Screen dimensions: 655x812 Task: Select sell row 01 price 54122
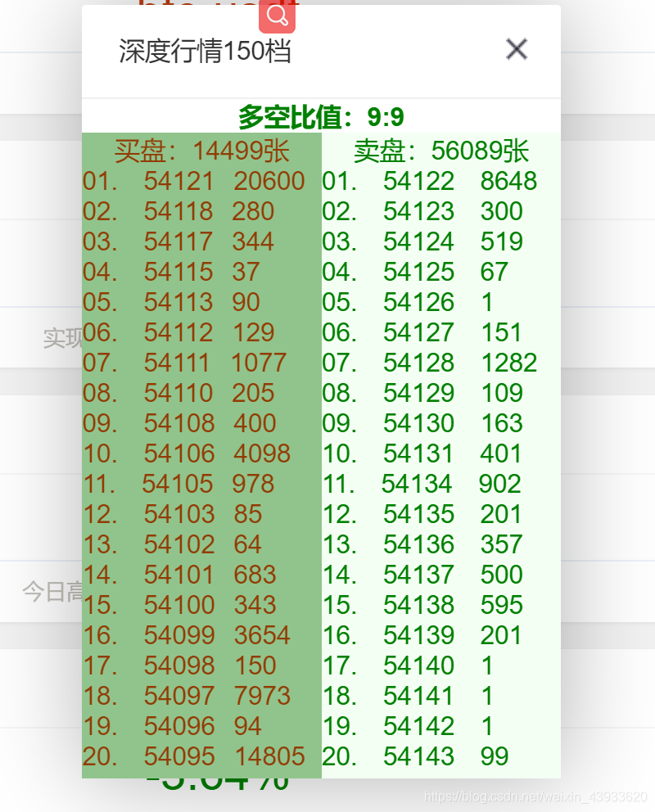click(419, 181)
